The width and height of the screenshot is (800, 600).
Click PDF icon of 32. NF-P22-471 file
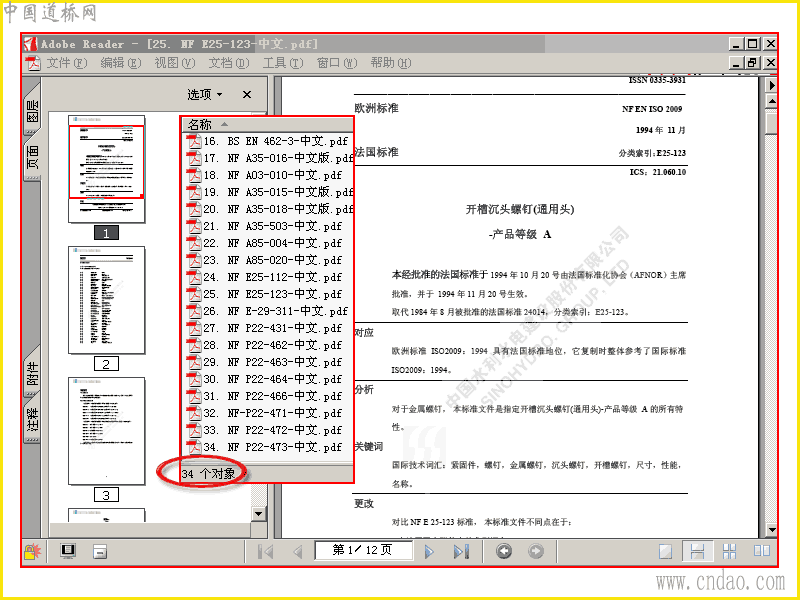click(193, 413)
